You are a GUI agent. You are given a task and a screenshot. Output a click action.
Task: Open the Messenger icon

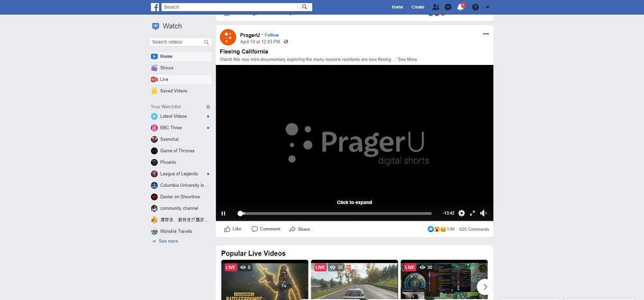pyautogui.click(x=448, y=7)
